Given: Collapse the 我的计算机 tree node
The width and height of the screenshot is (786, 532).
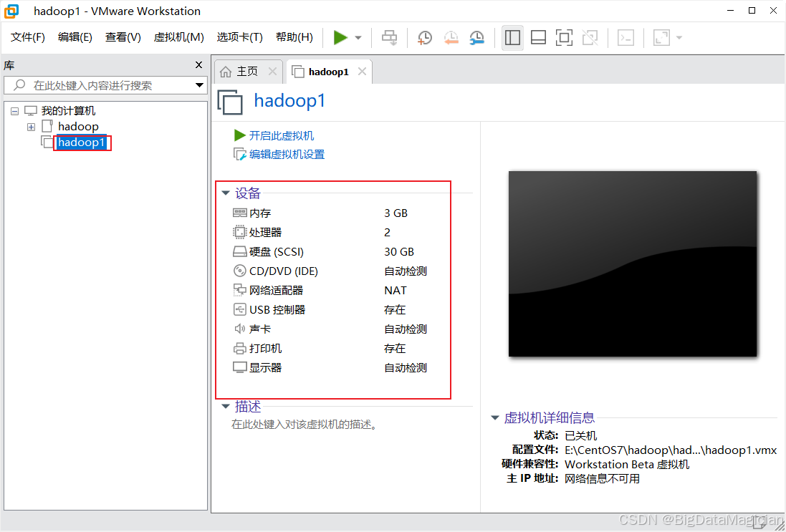Looking at the screenshot, I should (14, 111).
